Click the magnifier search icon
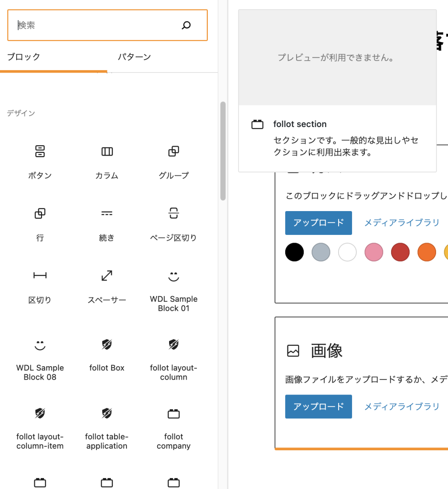 tap(186, 25)
